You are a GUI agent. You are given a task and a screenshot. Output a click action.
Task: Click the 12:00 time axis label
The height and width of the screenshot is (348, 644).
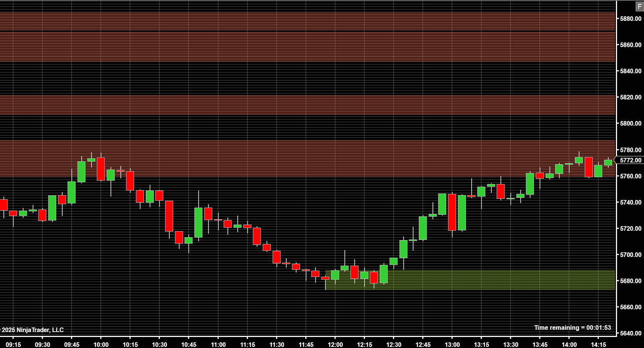(335, 345)
